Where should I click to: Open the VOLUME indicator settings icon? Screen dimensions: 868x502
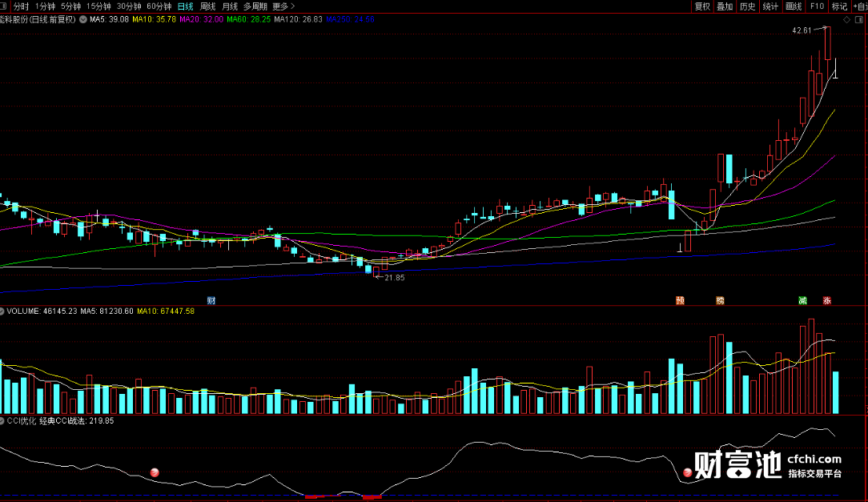[2, 311]
